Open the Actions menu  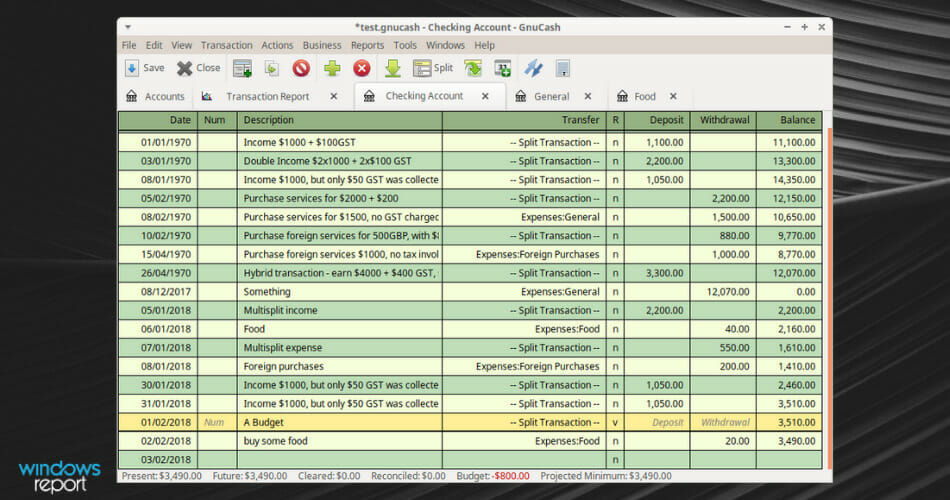pyautogui.click(x=277, y=45)
